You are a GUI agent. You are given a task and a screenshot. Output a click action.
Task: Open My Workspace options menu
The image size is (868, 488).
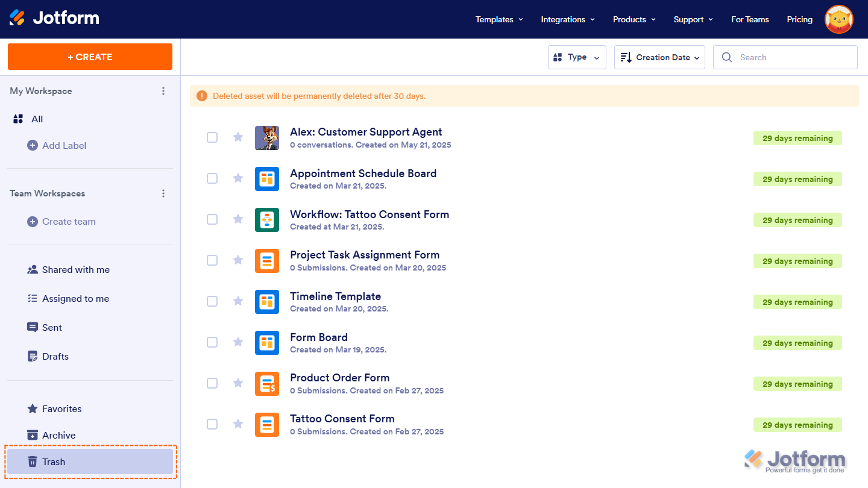(163, 91)
